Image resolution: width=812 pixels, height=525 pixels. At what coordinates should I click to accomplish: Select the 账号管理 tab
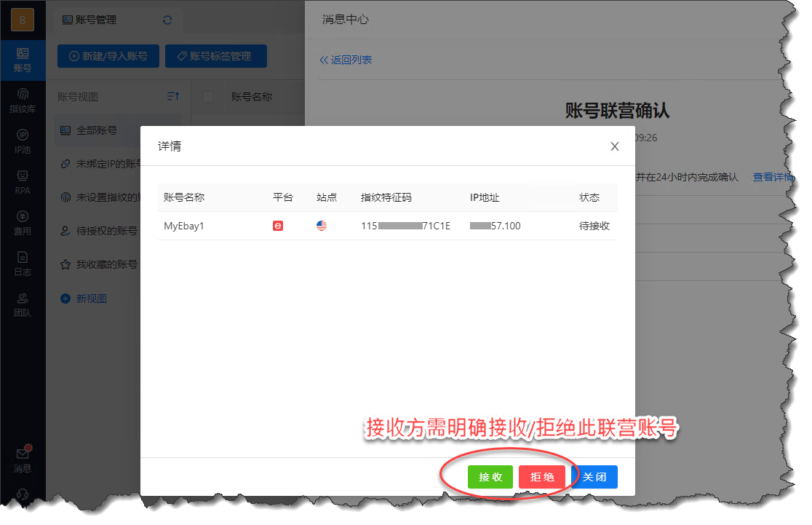coord(89,20)
